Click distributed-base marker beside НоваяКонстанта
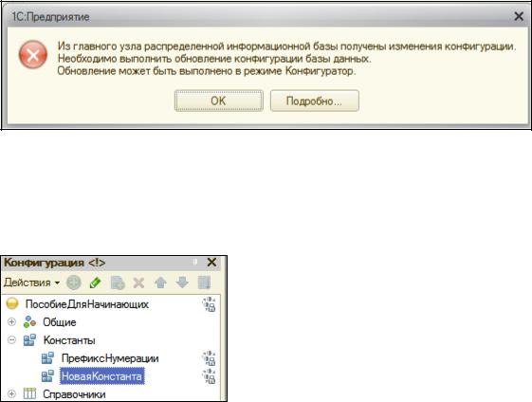 [x=209, y=376]
